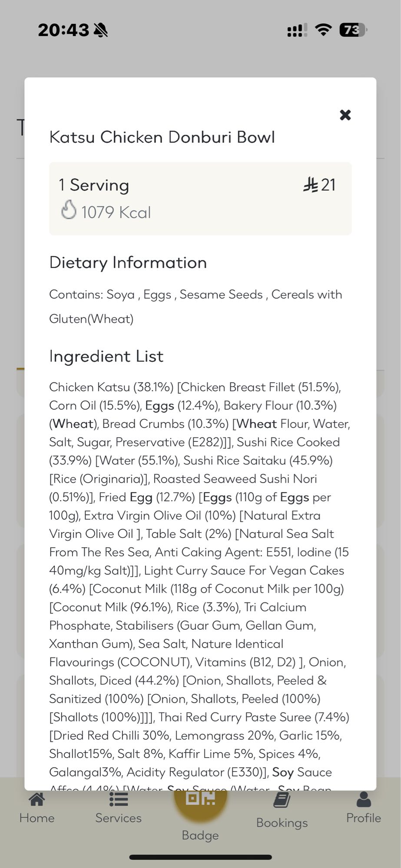Screen dimensions: 401x868
Task: Tap the currency symbol beside 21
Action: coord(310,185)
